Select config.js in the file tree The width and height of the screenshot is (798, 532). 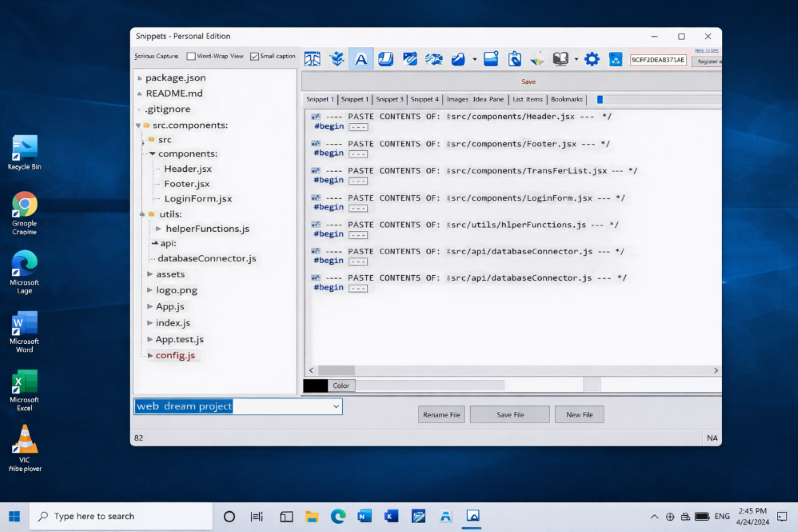[x=175, y=355]
